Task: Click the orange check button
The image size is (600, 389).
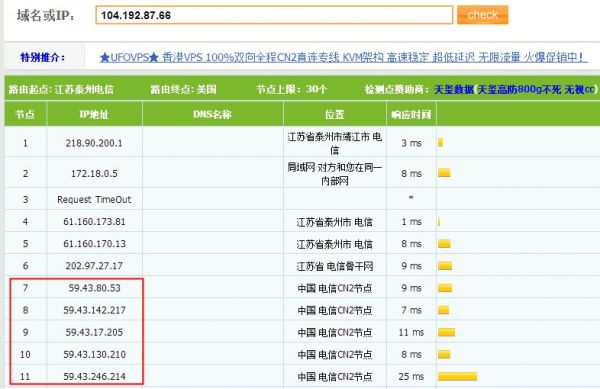Action: coord(482,15)
